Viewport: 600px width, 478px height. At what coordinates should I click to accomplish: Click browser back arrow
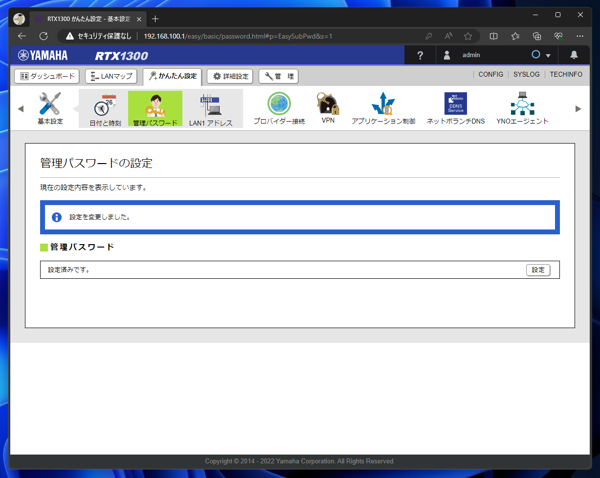click(22, 36)
